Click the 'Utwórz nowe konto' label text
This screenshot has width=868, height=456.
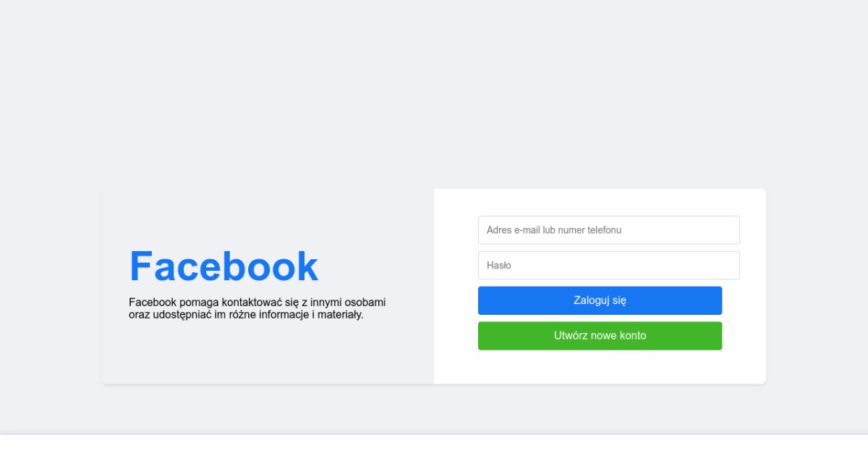click(600, 336)
